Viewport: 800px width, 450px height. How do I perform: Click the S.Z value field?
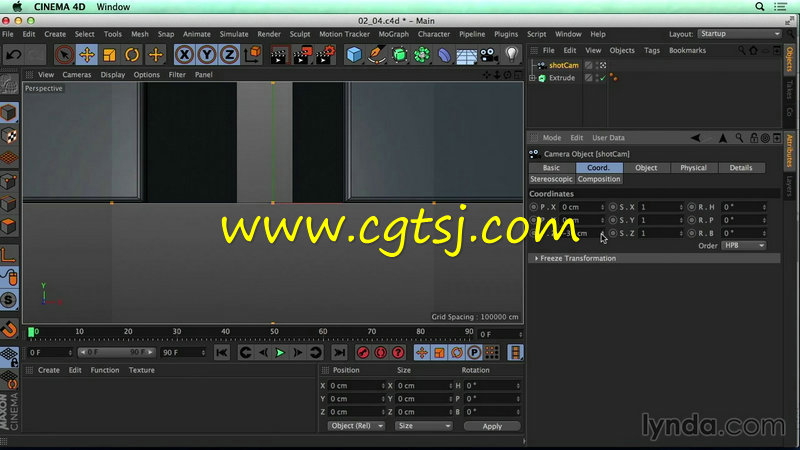[x=660, y=233]
